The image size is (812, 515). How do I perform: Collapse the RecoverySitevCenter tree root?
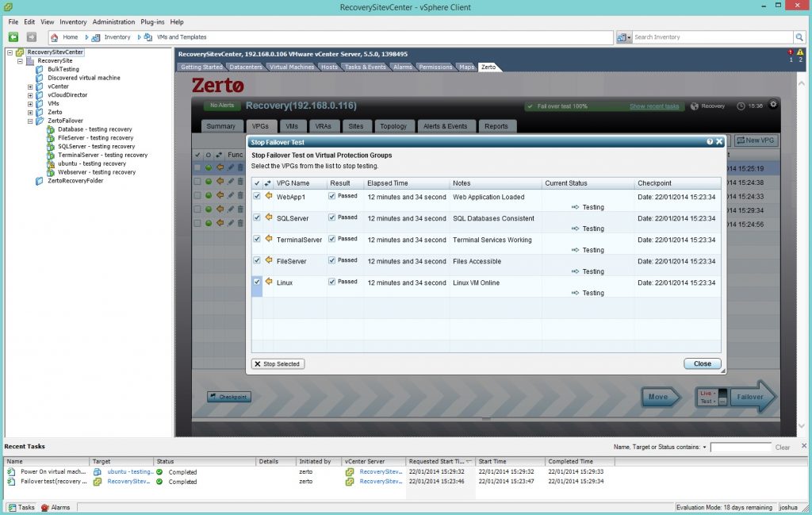[10, 52]
